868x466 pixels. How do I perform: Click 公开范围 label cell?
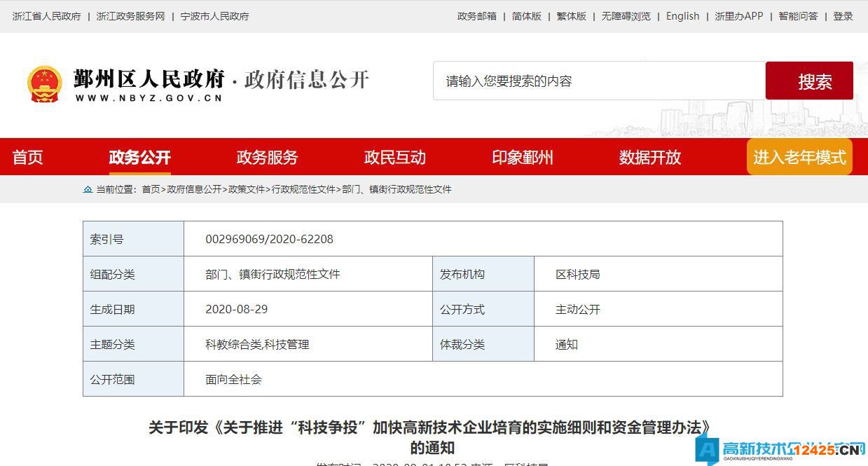134,379
